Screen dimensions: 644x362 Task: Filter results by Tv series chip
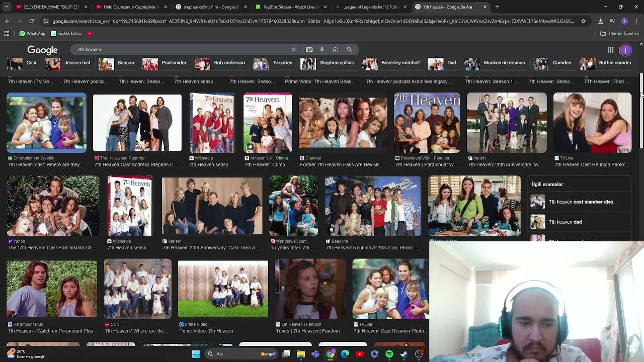pyautogui.click(x=273, y=63)
